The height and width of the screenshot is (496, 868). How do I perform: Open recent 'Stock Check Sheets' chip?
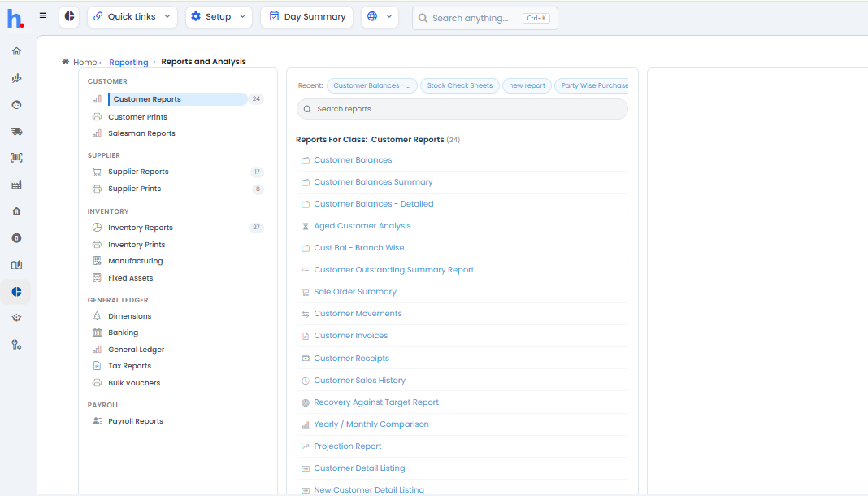tap(459, 86)
